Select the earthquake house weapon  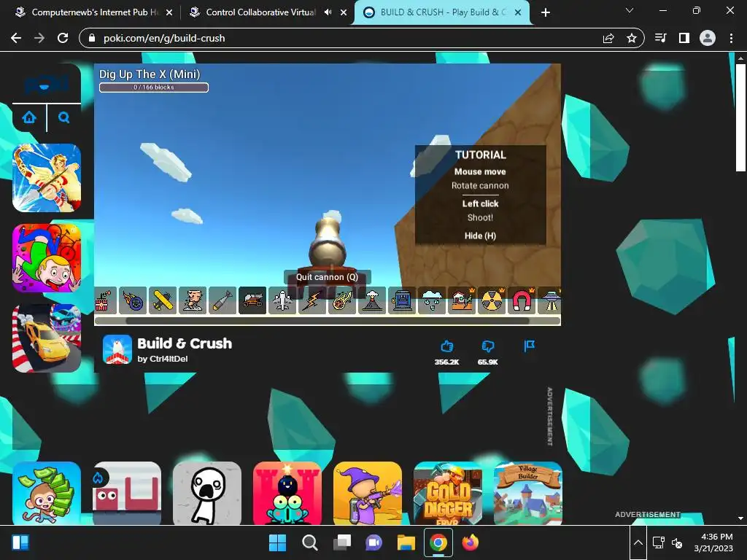coord(462,300)
